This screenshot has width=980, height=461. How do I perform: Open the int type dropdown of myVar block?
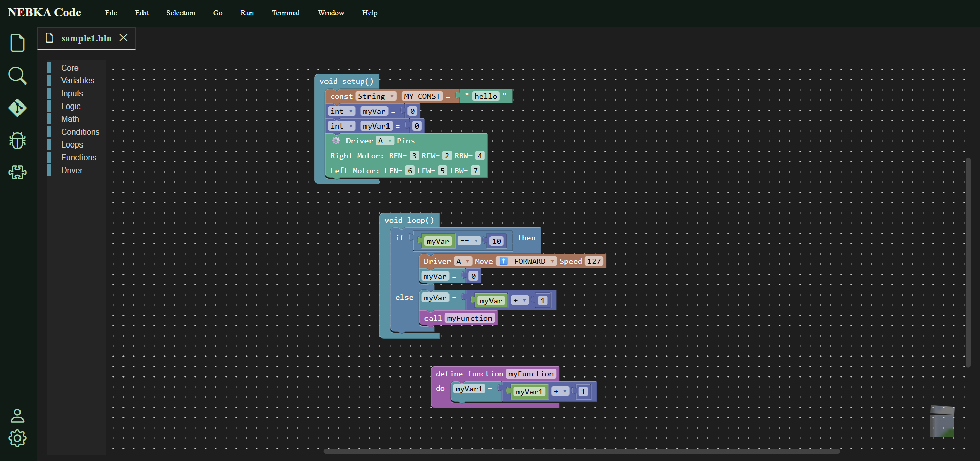pos(350,111)
